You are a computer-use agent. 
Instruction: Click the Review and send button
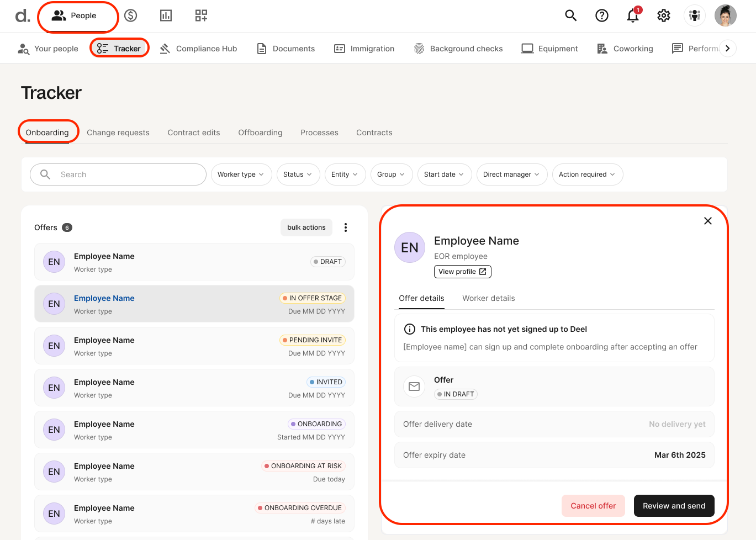point(674,506)
